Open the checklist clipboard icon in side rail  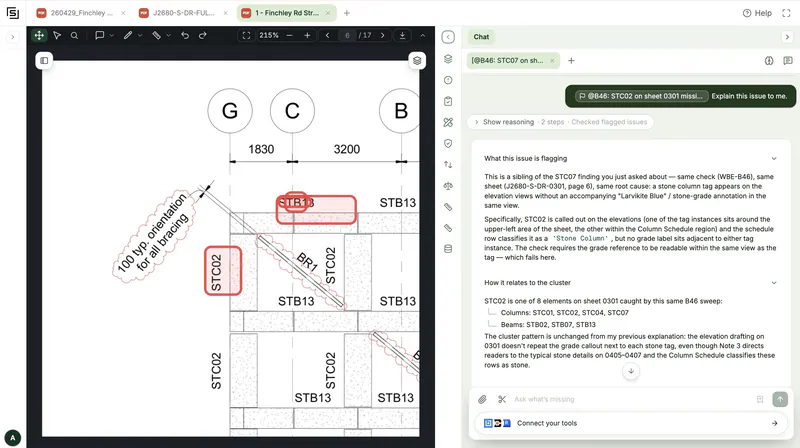click(448, 101)
